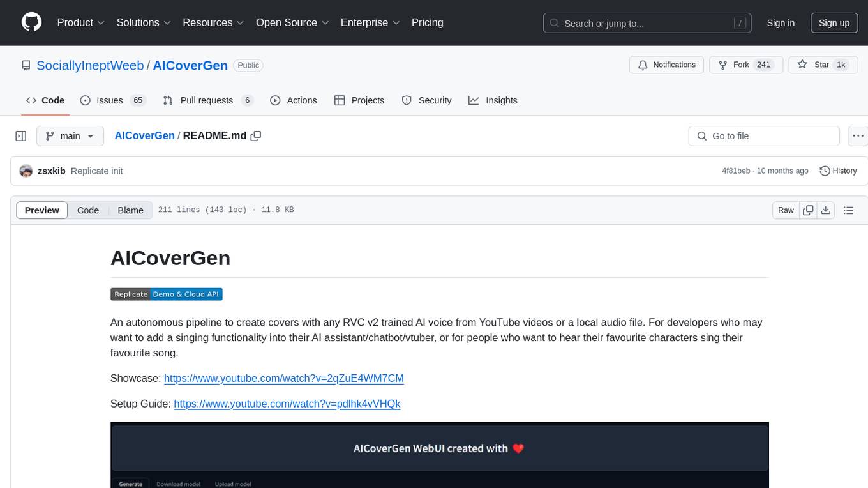Click the Notifications bell button
Screen dimensions: 868x488
click(x=667, y=65)
